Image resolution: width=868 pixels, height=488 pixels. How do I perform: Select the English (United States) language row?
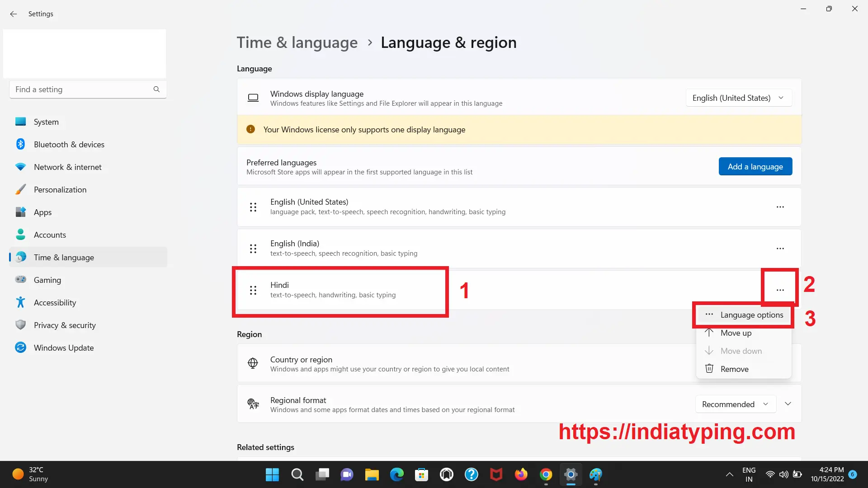pos(519,207)
